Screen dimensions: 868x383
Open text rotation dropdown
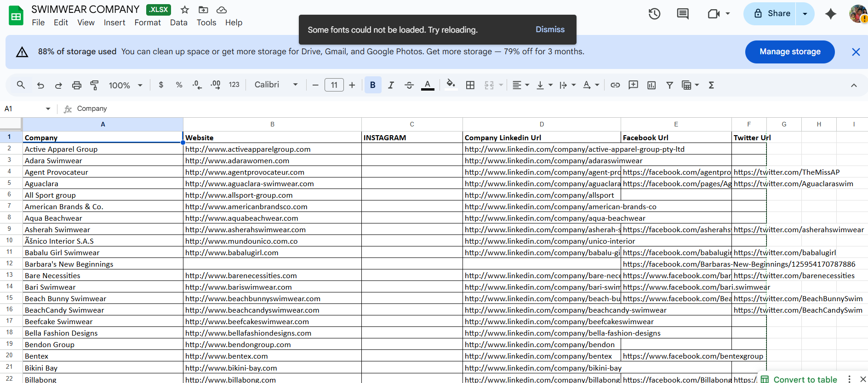coord(591,85)
